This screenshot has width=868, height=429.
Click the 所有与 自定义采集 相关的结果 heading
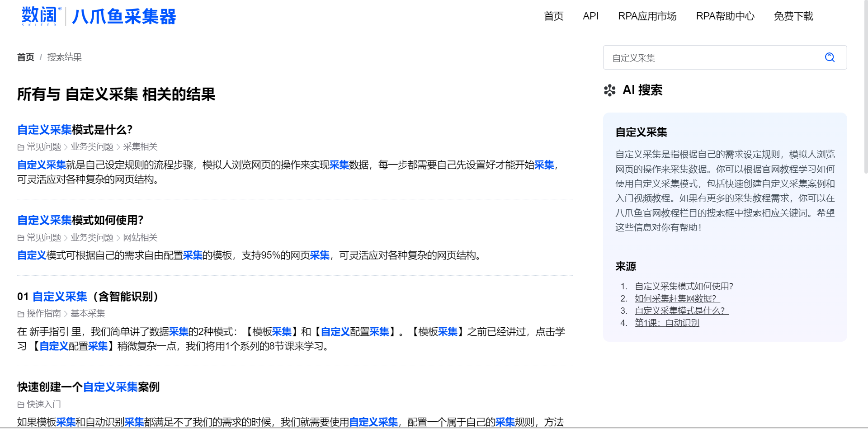[x=116, y=94]
